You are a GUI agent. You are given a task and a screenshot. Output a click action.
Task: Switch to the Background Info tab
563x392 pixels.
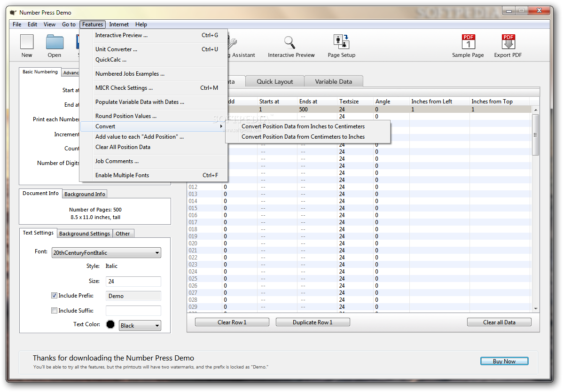85,194
